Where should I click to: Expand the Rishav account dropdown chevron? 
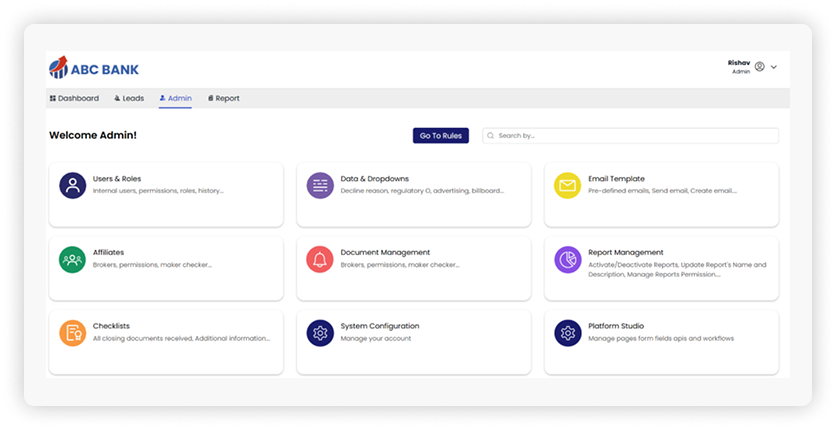[x=774, y=67]
